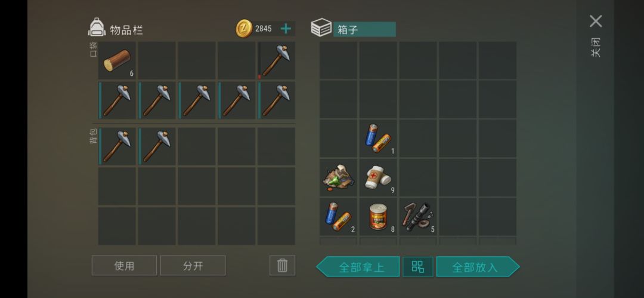Select the wood log stack in pocket
The width and height of the screenshot is (644, 298).
[117, 60]
